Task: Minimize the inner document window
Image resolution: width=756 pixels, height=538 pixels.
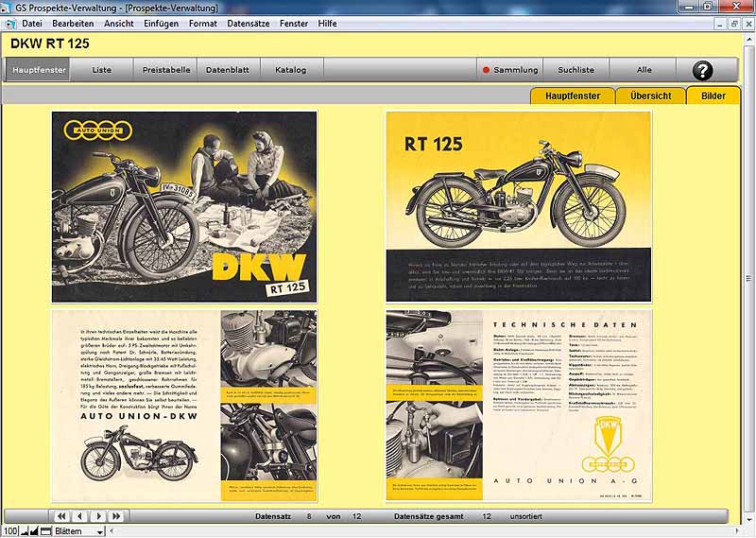Action: 720,24
